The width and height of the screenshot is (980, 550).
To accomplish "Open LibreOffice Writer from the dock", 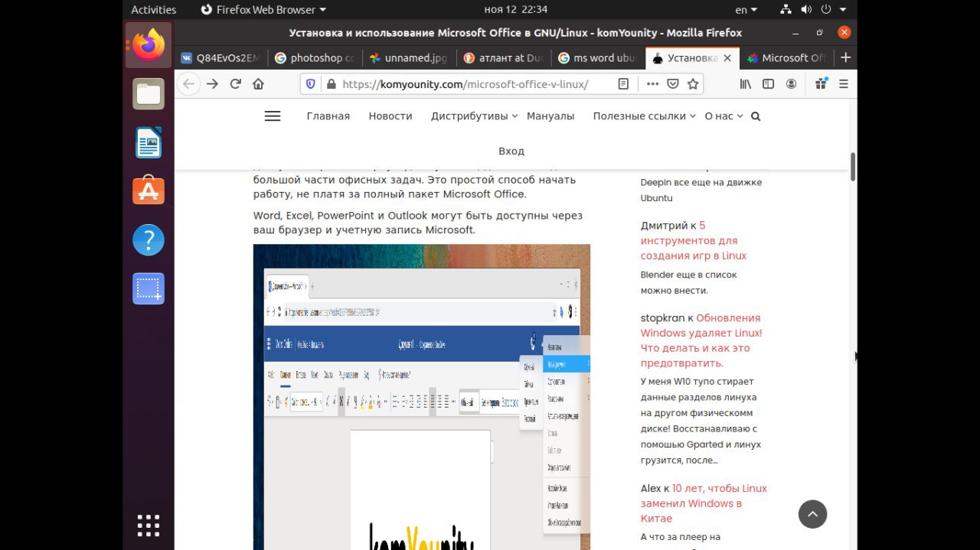I will tap(149, 142).
